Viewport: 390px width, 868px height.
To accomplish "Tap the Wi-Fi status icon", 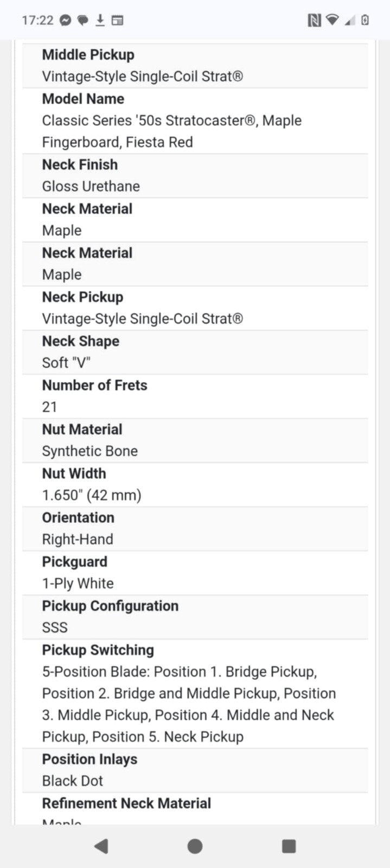I will point(332,21).
